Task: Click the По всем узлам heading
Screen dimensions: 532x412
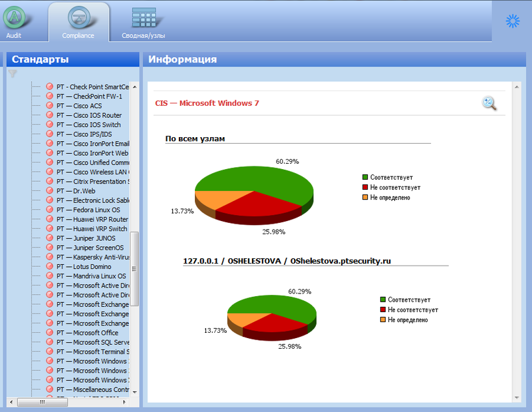Action: click(x=195, y=138)
